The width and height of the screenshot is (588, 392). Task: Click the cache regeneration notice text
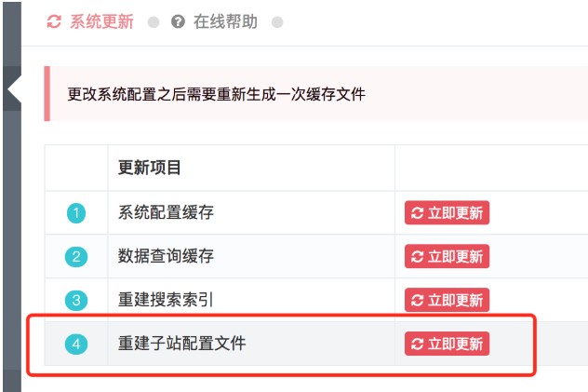[217, 94]
